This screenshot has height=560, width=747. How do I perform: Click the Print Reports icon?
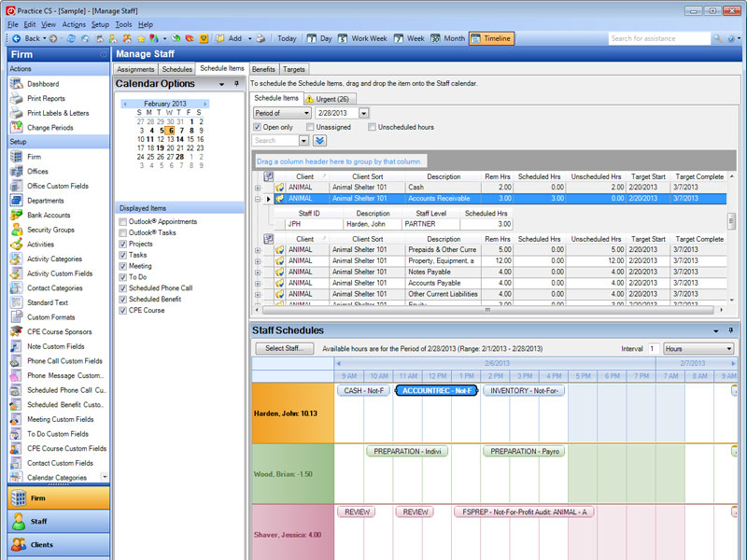click(16, 98)
